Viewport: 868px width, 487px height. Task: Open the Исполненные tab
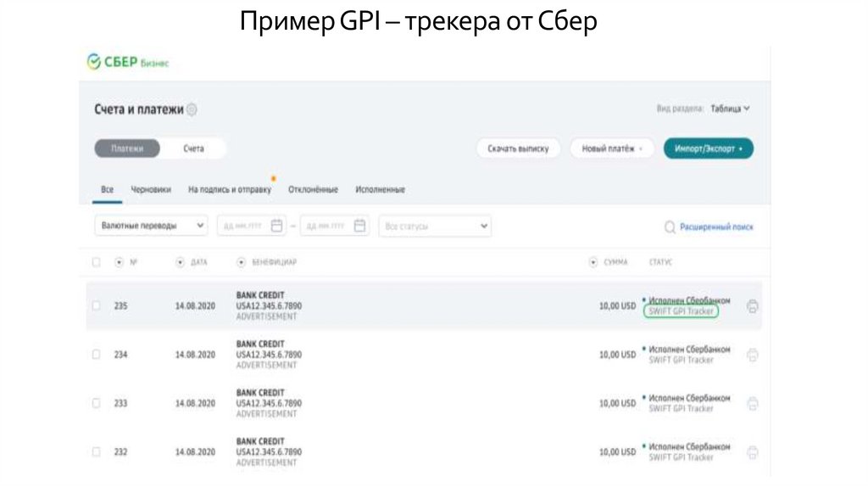click(381, 189)
